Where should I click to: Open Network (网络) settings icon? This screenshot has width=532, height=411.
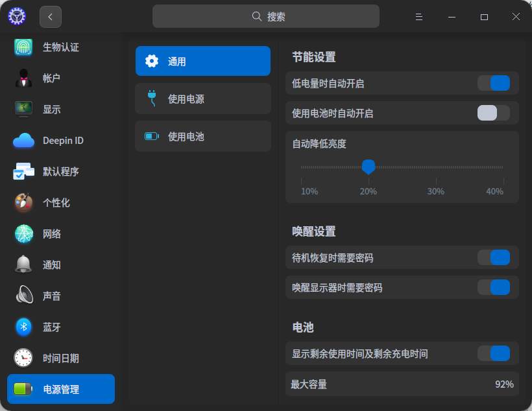tap(23, 233)
